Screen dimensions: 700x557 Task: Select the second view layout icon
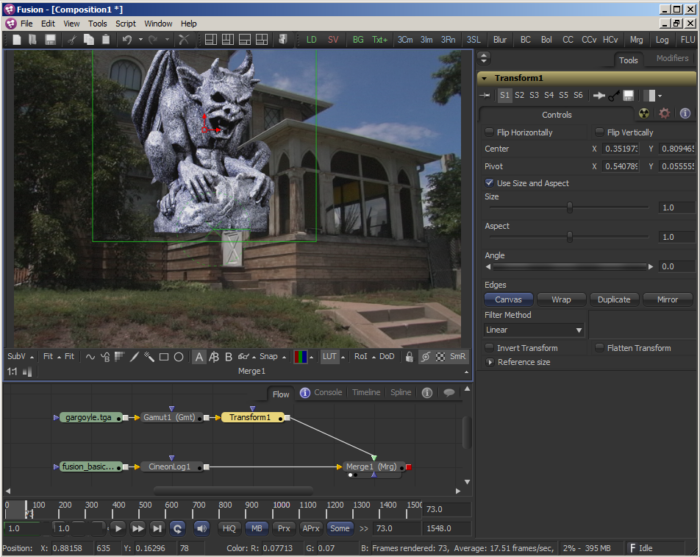(x=228, y=40)
